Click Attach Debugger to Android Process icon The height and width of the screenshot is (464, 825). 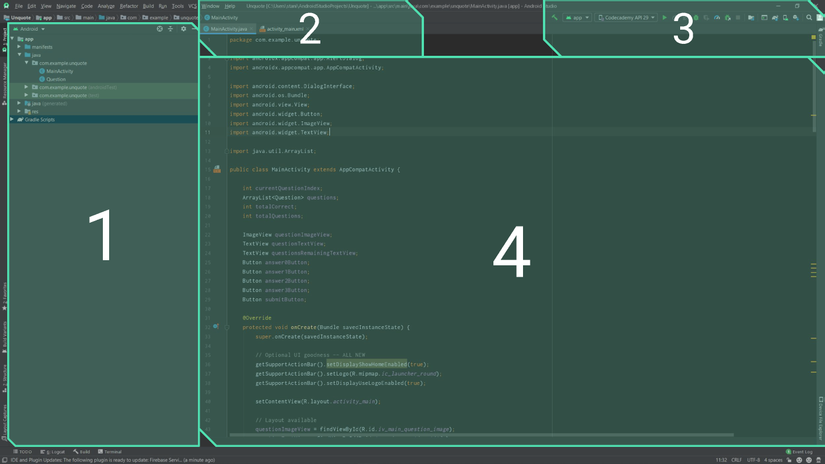click(x=727, y=17)
